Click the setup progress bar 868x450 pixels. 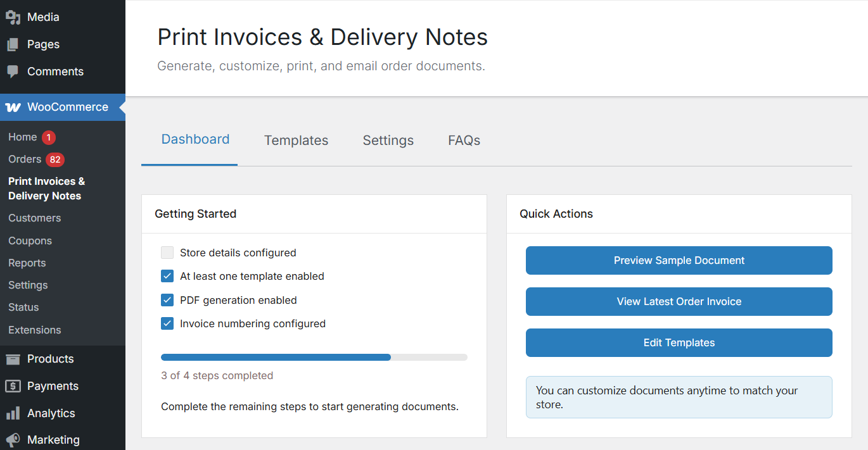[314, 358]
